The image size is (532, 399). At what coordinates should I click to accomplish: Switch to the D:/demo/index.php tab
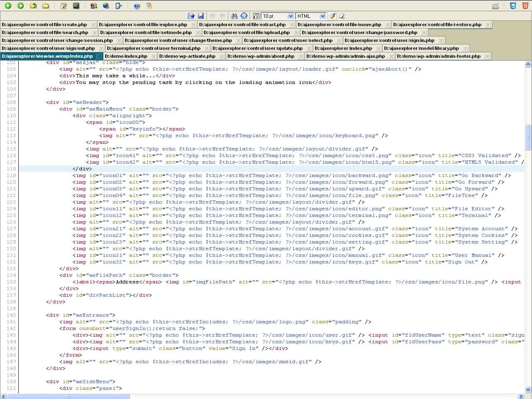point(126,56)
